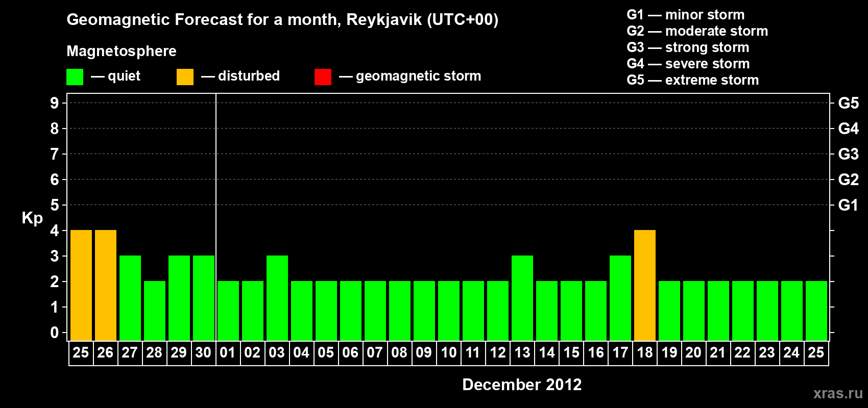This screenshot has width=868, height=408.
Task: Click the 'G3 — strong storm' legend line
Action: [x=688, y=47]
